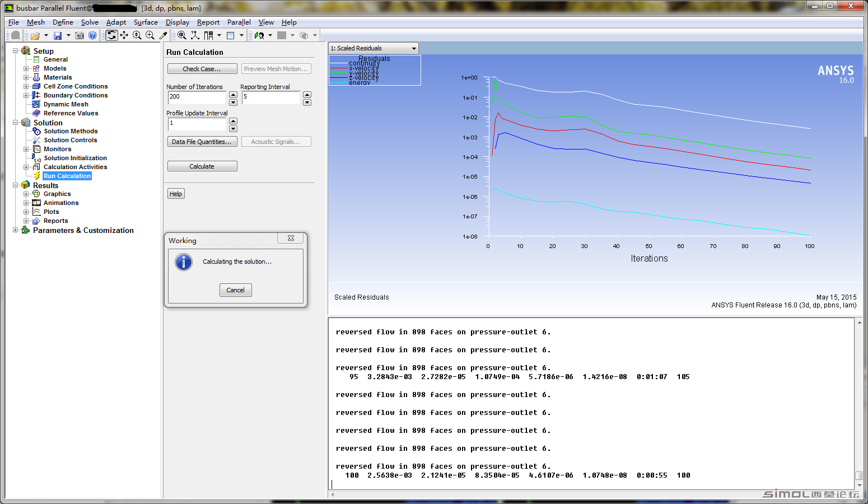Click the Solution Initialization icon
This screenshot has width=868, height=504.
point(36,158)
